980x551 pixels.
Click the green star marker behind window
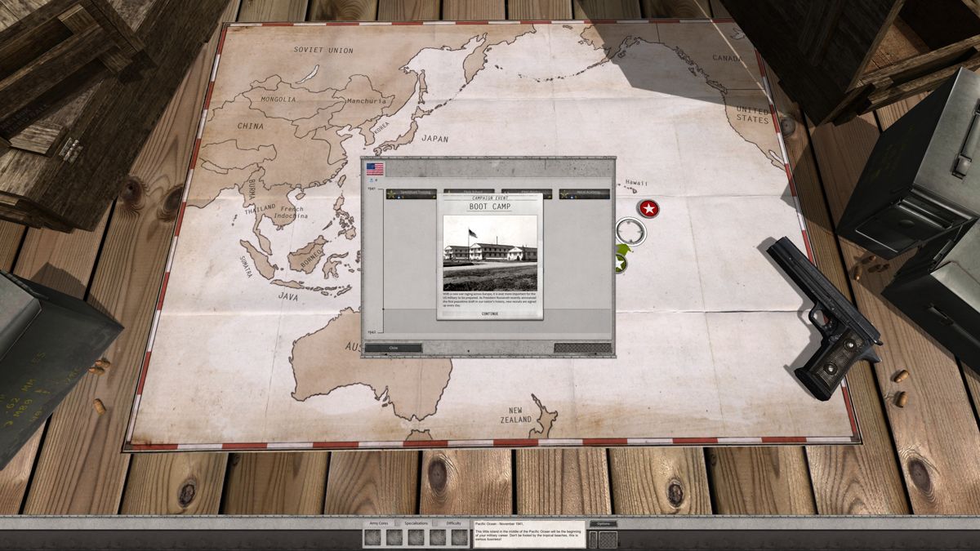point(621,264)
